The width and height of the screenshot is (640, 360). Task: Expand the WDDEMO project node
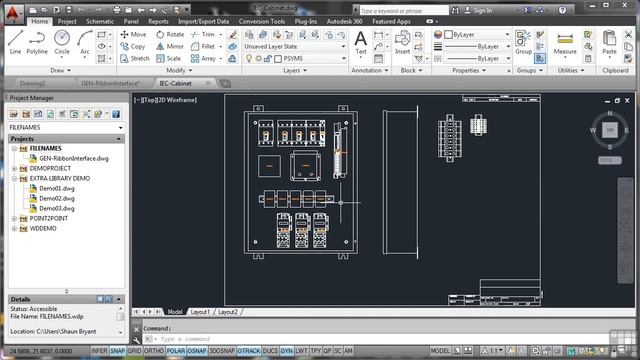(x=14, y=229)
